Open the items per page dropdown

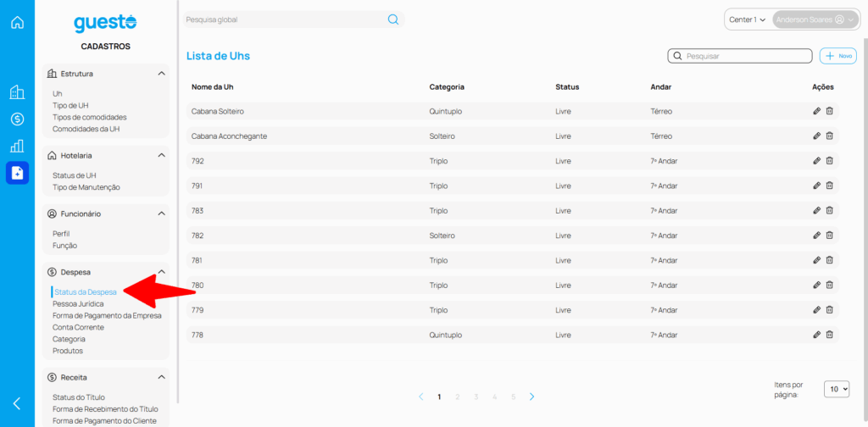(x=837, y=389)
